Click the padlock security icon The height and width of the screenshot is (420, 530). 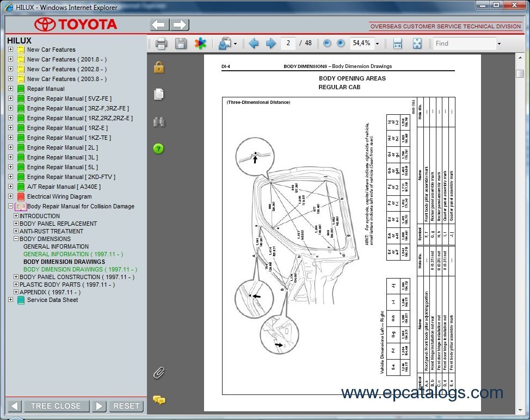pyautogui.click(x=159, y=67)
